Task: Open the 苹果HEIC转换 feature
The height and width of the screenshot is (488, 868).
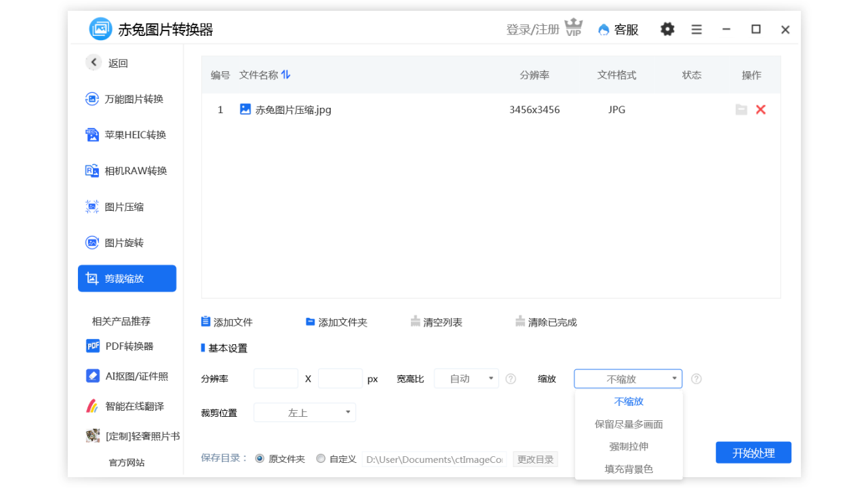Action: (x=127, y=134)
